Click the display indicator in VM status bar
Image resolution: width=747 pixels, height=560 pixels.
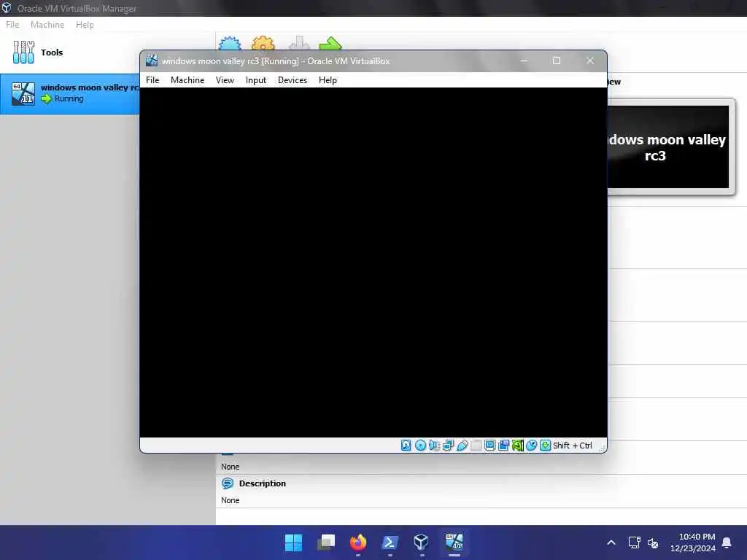coord(489,446)
